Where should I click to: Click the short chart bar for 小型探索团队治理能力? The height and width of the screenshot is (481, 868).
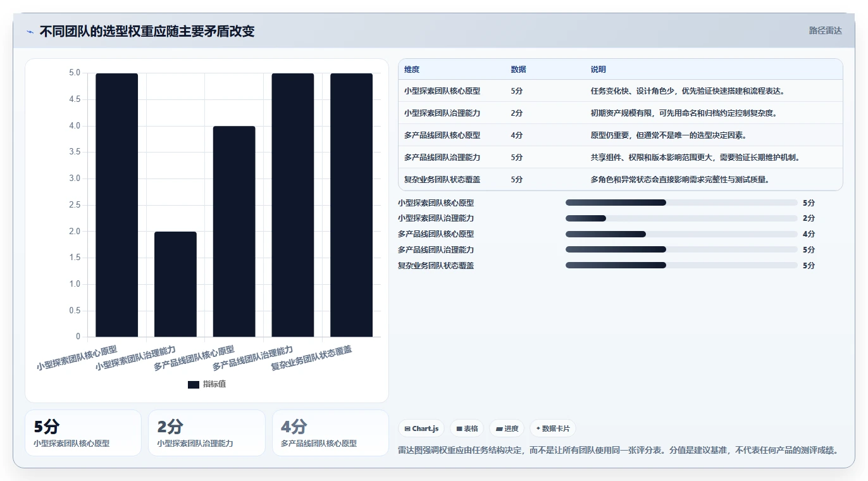[175, 284]
